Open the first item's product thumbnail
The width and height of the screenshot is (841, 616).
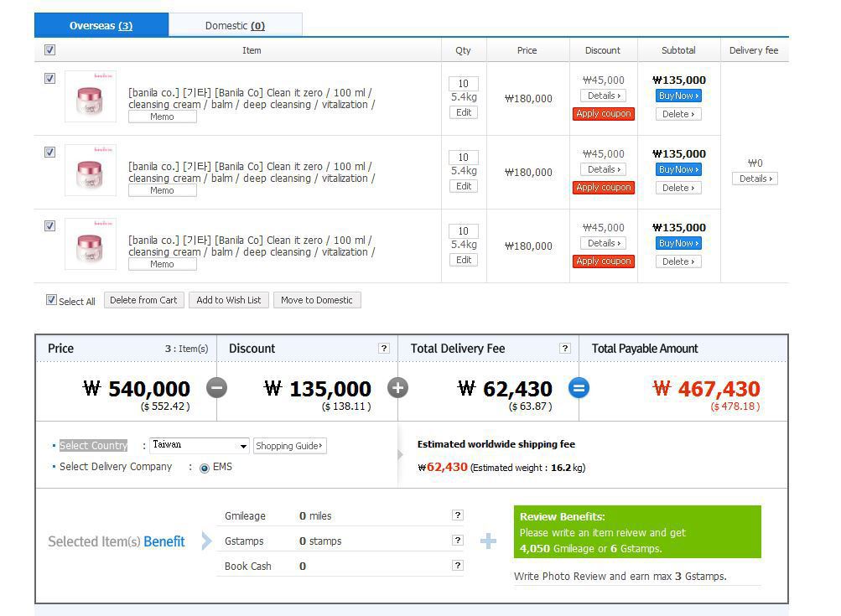90,96
